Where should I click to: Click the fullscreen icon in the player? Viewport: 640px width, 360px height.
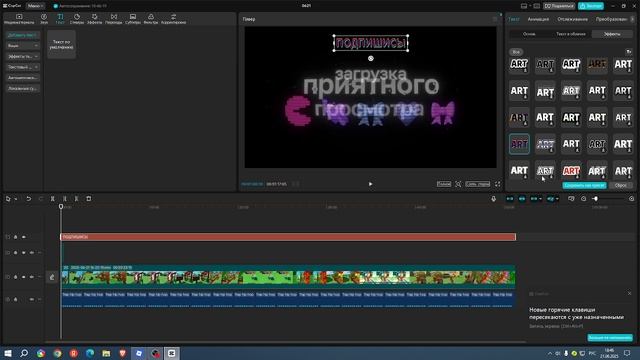coord(498,184)
